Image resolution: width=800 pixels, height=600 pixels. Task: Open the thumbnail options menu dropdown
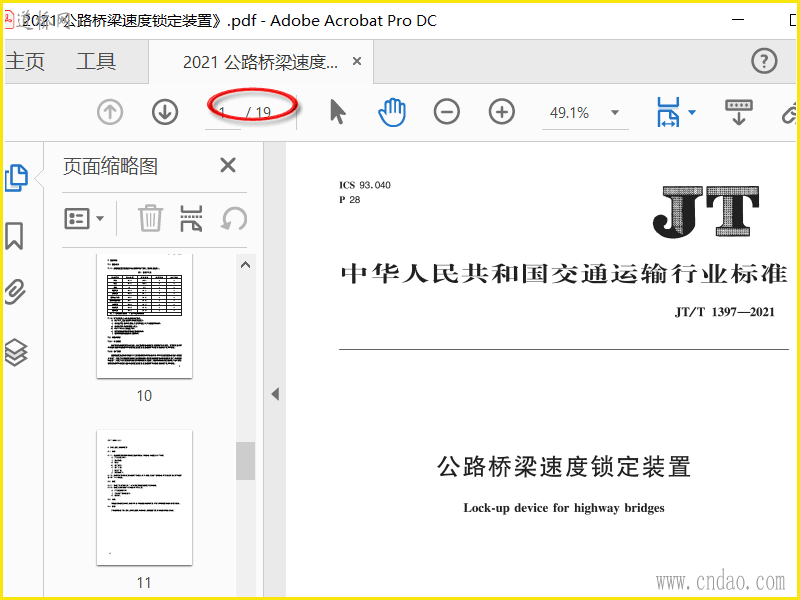click(84, 218)
